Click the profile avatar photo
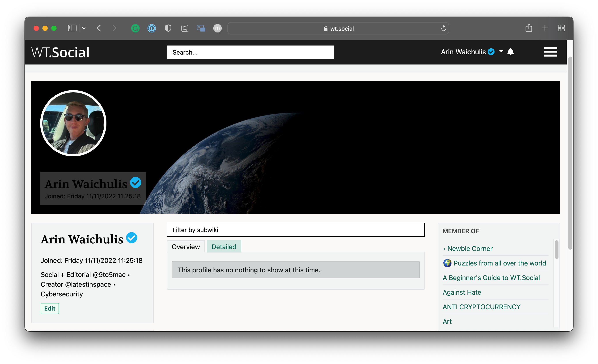 pos(73,123)
